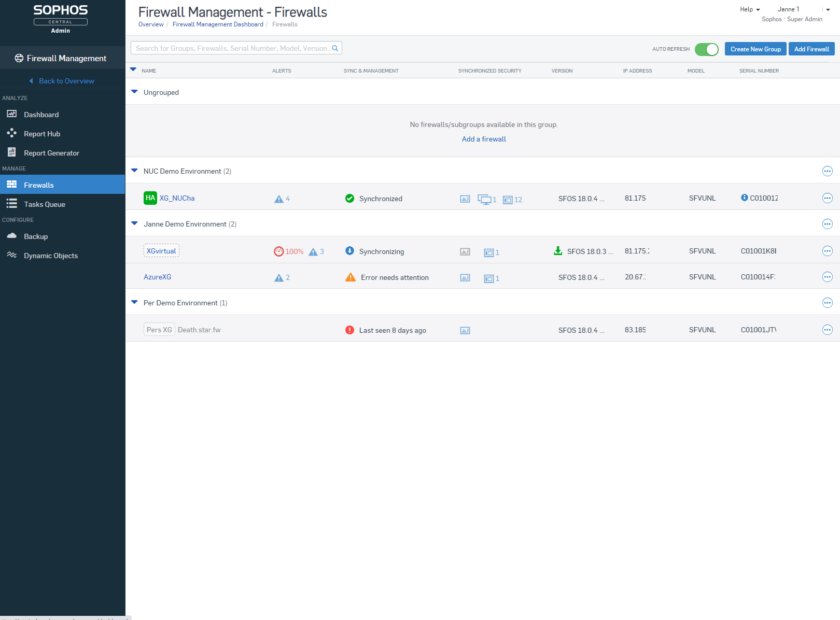The height and width of the screenshot is (620, 840).
Task: Click Overview breadcrumb link
Action: pos(151,24)
